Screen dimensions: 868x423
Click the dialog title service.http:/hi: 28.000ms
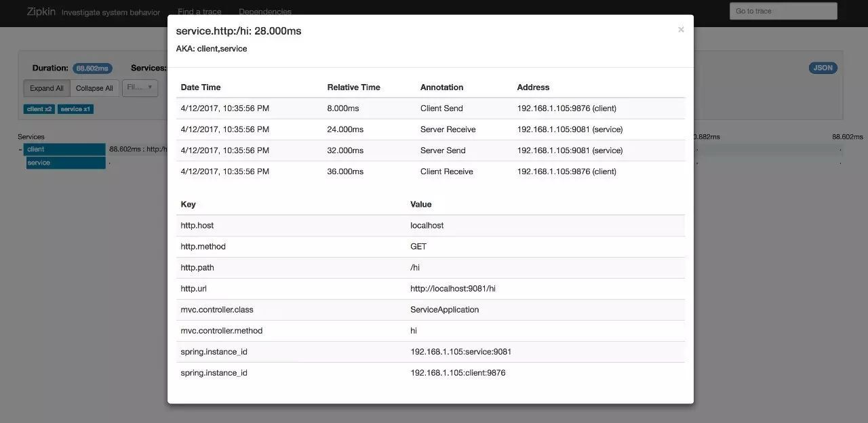click(x=239, y=31)
